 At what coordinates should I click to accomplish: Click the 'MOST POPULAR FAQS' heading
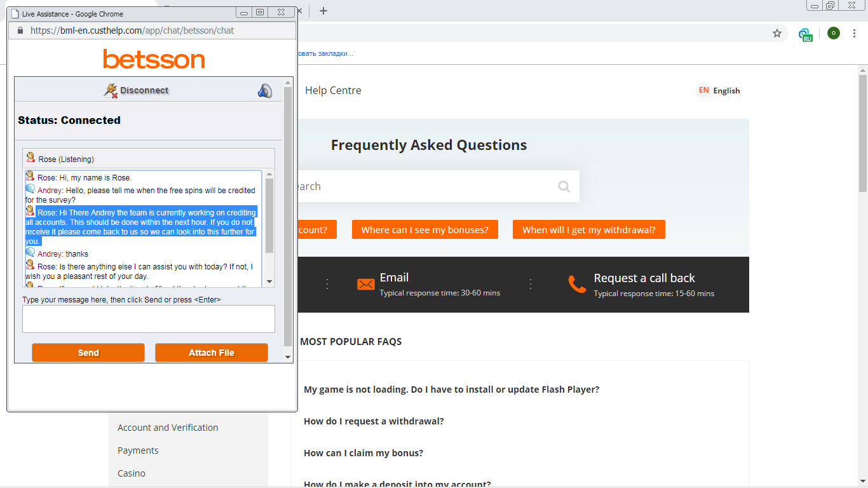pyautogui.click(x=351, y=341)
